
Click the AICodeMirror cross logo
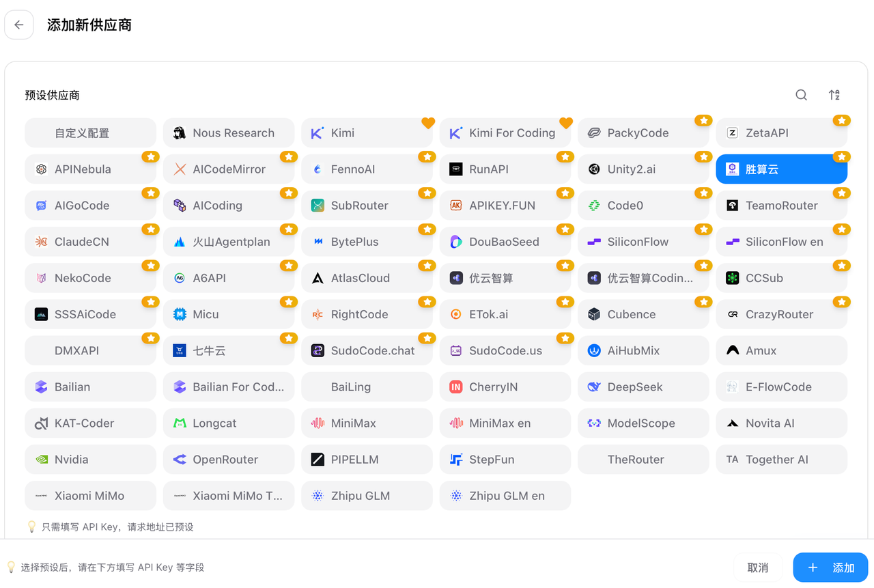pos(180,169)
